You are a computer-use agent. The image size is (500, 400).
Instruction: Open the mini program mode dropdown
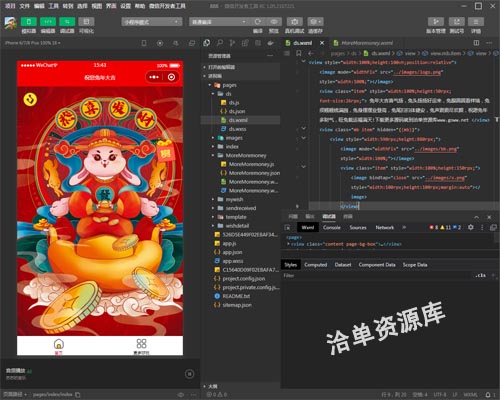(x=152, y=22)
